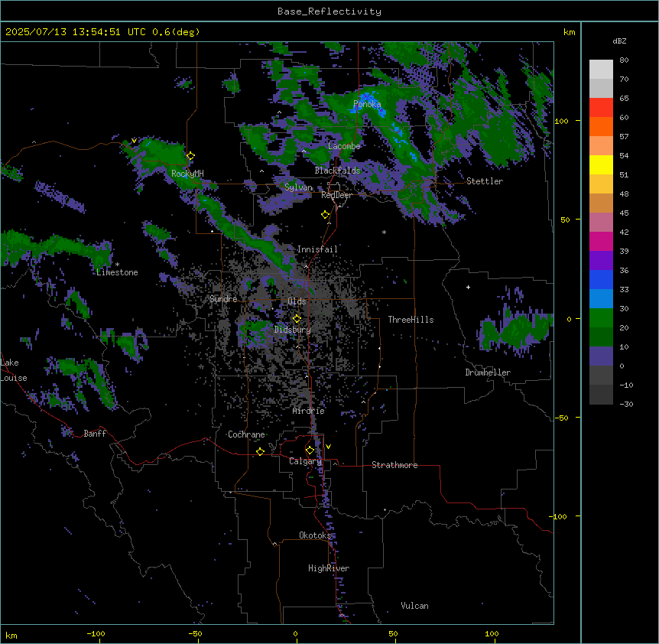
Task: Click the -30 value at legend bottom
Action: coord(626,404)
